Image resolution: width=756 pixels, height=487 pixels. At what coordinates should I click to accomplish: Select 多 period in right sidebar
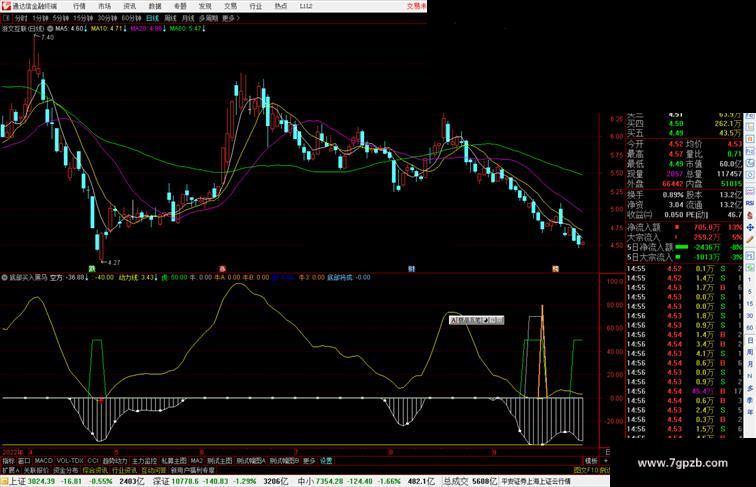(x=750, y=388)
